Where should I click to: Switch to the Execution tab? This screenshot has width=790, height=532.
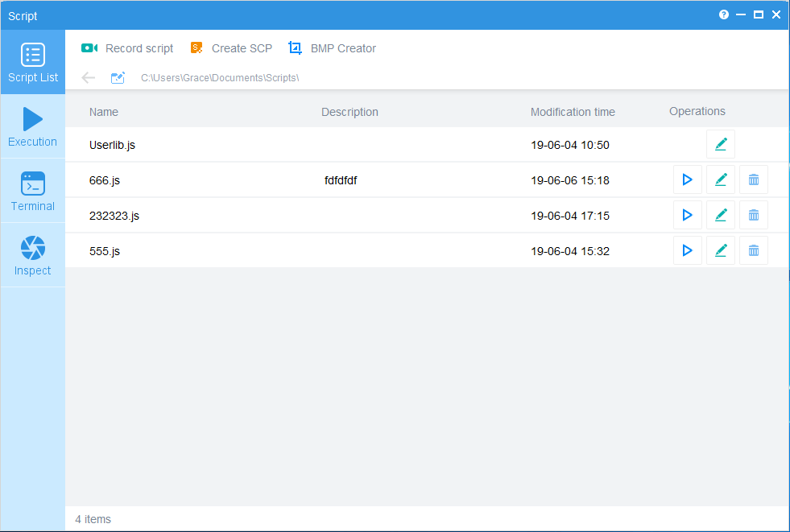pyautogui.click(x=33, y=127)
